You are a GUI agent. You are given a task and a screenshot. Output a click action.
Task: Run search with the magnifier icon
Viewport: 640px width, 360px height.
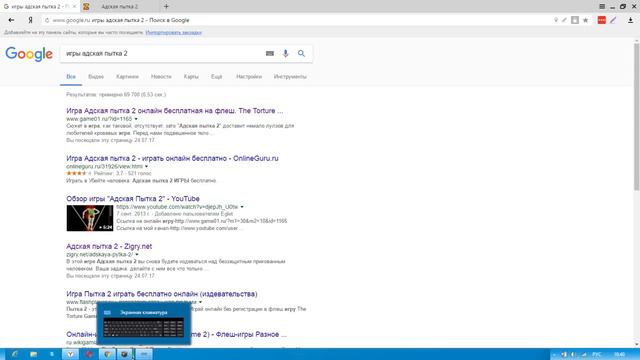pos(301,53)
